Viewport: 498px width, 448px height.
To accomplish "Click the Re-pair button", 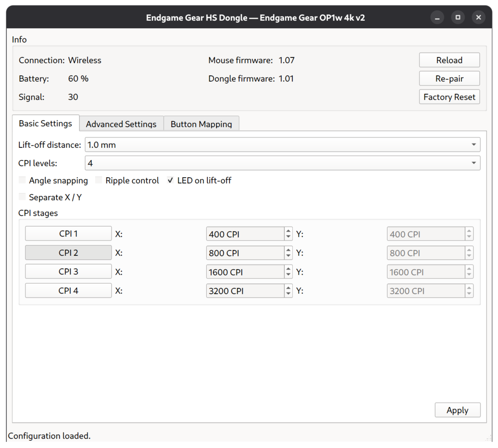I will click(449, 78).
